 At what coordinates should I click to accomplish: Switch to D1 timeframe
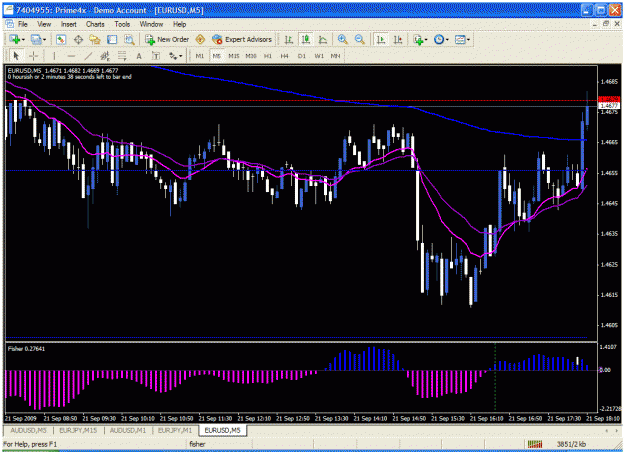pos(301,56)
